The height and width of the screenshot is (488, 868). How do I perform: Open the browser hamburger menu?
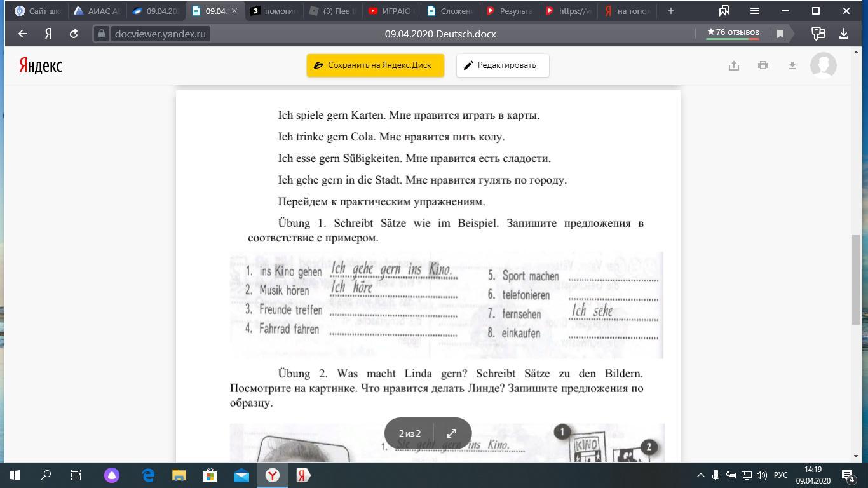pyautogui.click(x=755, y=11)
